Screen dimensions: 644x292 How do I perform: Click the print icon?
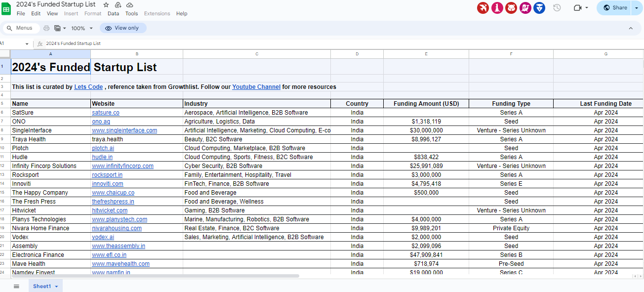(x=46, y=28)
